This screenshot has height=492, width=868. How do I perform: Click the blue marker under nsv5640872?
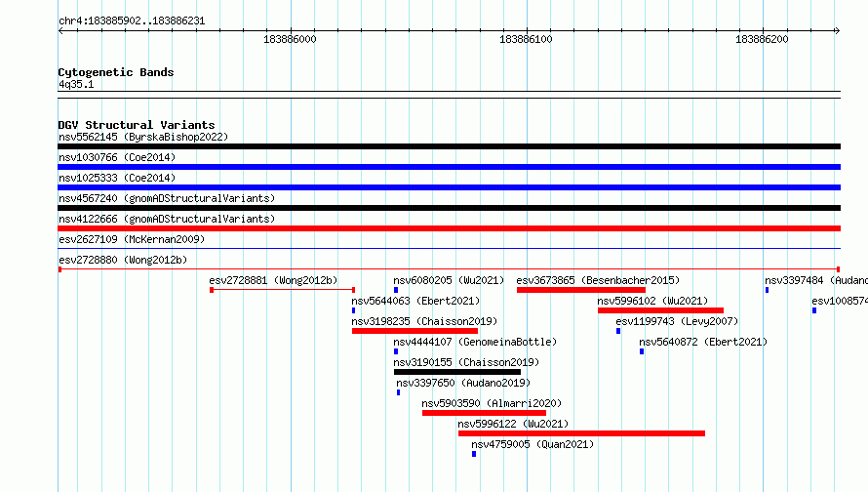pyautogui.click(x=642, y=351)
